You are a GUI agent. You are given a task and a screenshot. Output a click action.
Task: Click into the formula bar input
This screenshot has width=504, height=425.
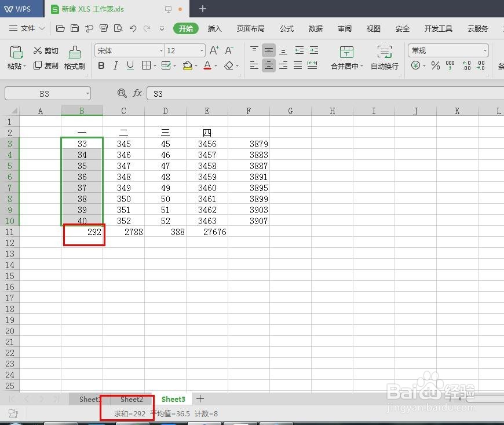click(x=324, y=94)
